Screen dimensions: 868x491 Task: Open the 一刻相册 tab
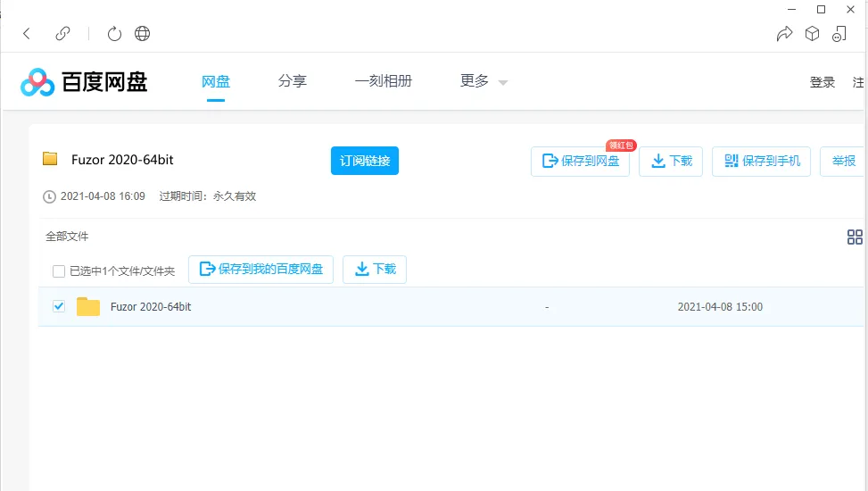click(x=384, y=81)
